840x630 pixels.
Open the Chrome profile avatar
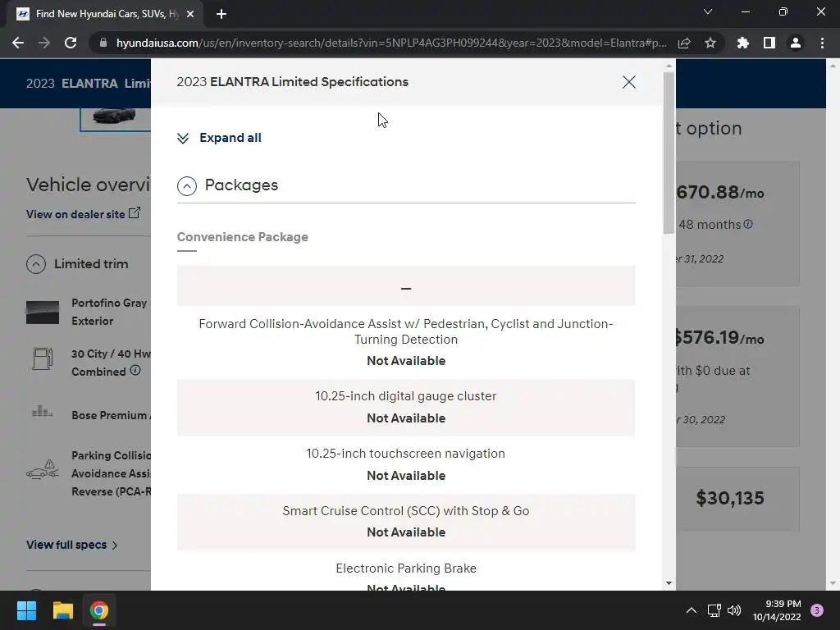[x=796, y=43]
